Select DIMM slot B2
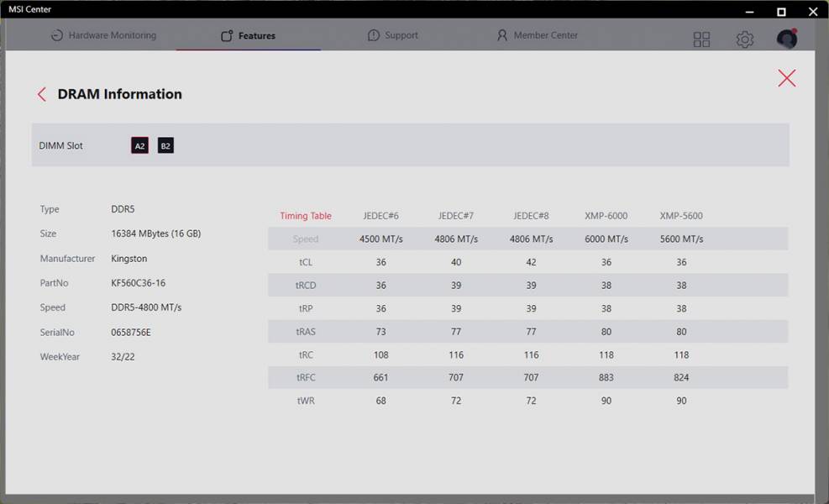This screenshot has width=829, height=504. pyautogui.click(x=165, y=146)
